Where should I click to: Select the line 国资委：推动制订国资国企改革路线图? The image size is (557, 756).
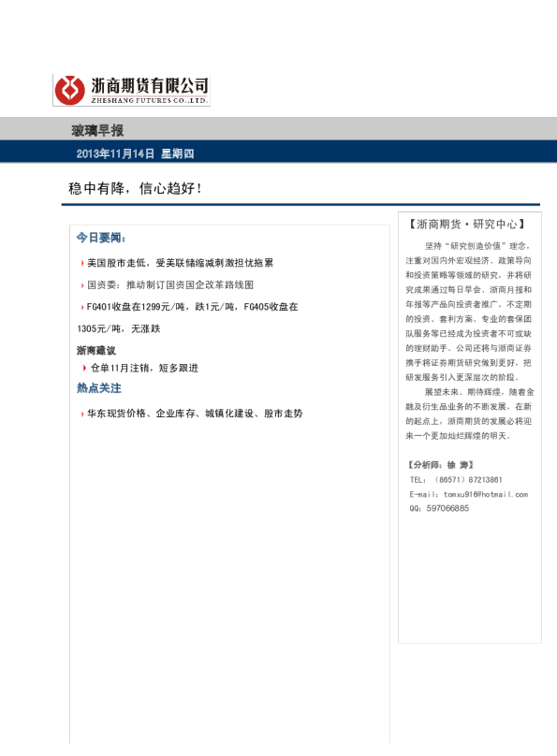170,285
